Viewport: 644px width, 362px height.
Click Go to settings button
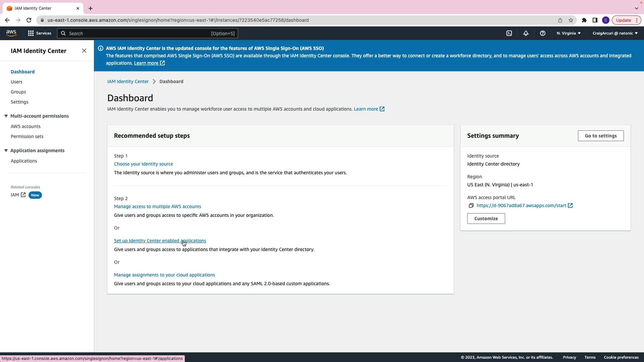tap(600, 136)
